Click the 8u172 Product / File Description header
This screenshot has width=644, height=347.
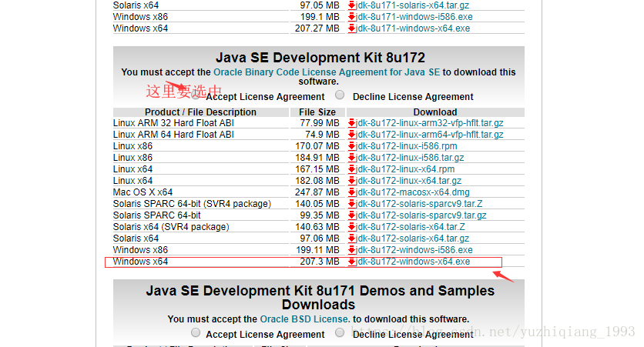click(200, 112)
